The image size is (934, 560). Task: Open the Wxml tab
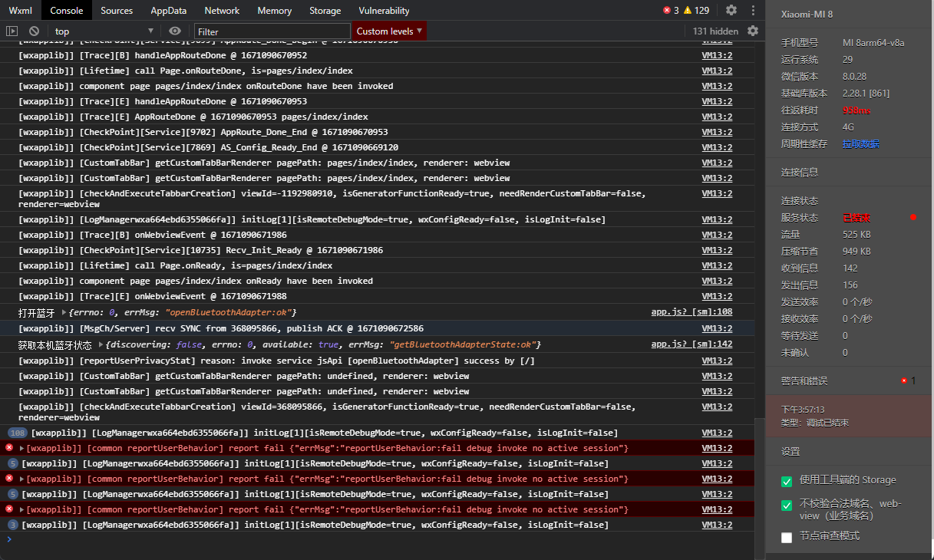point(20,11)
